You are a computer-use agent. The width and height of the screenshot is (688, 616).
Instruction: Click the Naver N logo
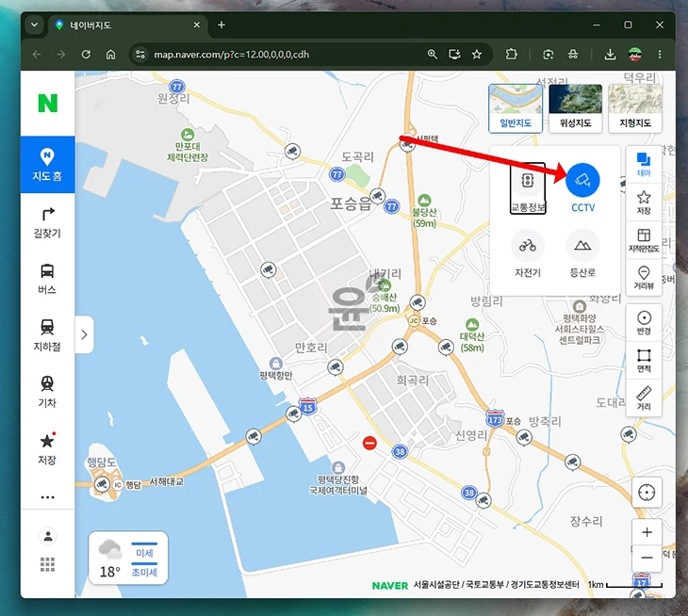pyautogui.click(x=47, y=104)
